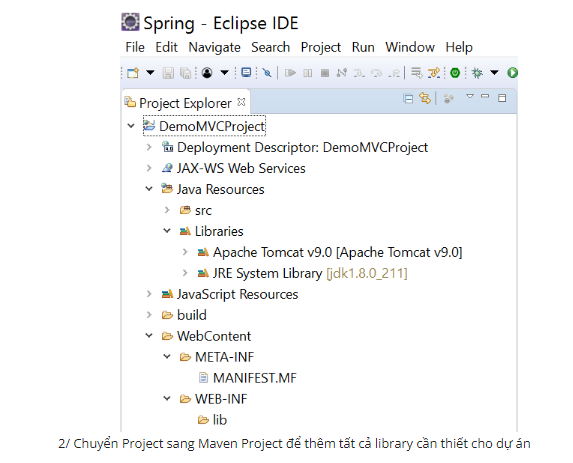This screenshot has width=573, height=463.
Task: Click the Resume debug icon
Action: [x=290, y=73]
